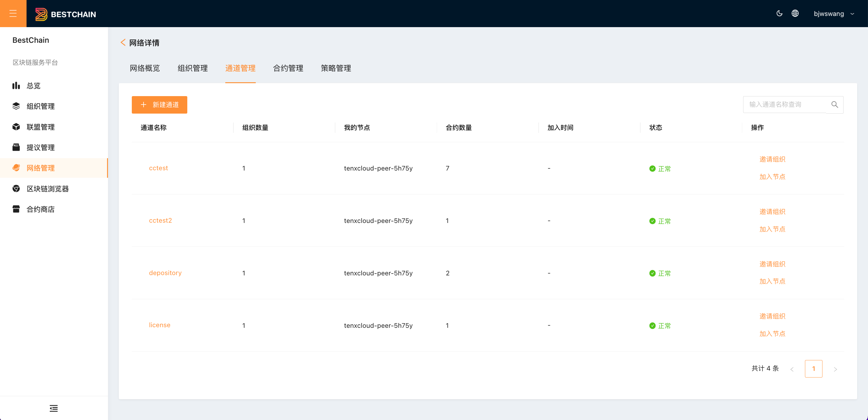Click contract count 2 in depository row
The width and height of the screenshot is (868, 420).
click(x=448, y=273)
